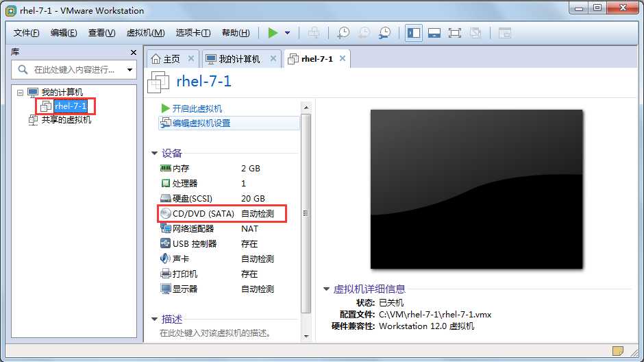This screenshot has height=362, width=644.
Task: Collapse the 描述 section
Action: pyautogui.click(x=154, y=319)
